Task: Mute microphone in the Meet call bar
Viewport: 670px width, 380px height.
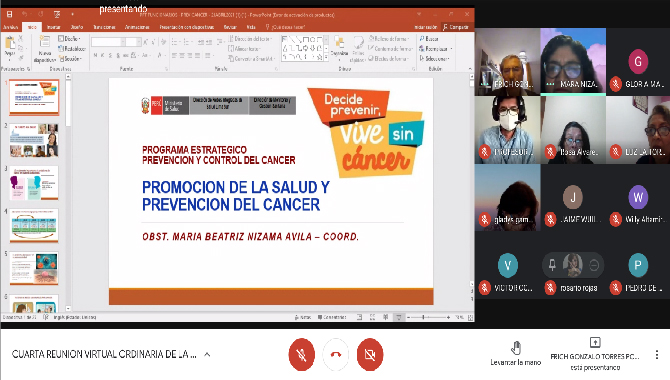Action: (x=302, y=355)
